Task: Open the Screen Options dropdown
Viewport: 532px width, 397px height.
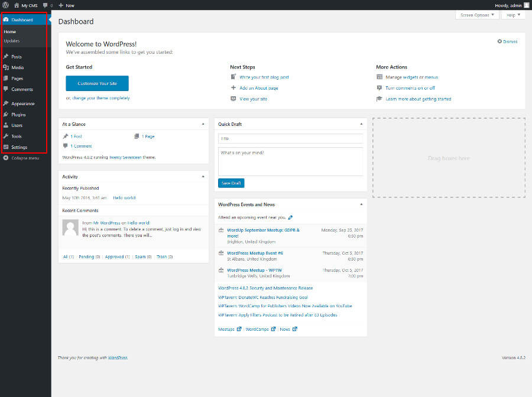Action: click(x=477, y=15)
